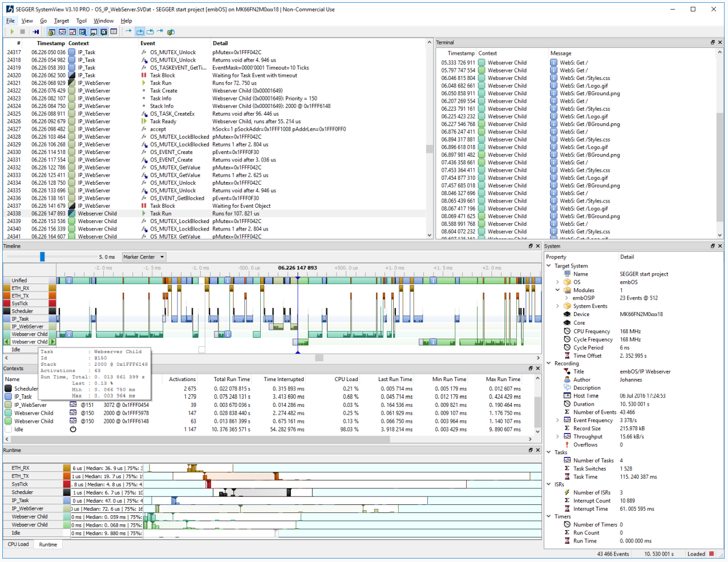Viewport: 728px width, 562px height.
Task: Click the Stop recording square icon
Action: pos(23,32)
